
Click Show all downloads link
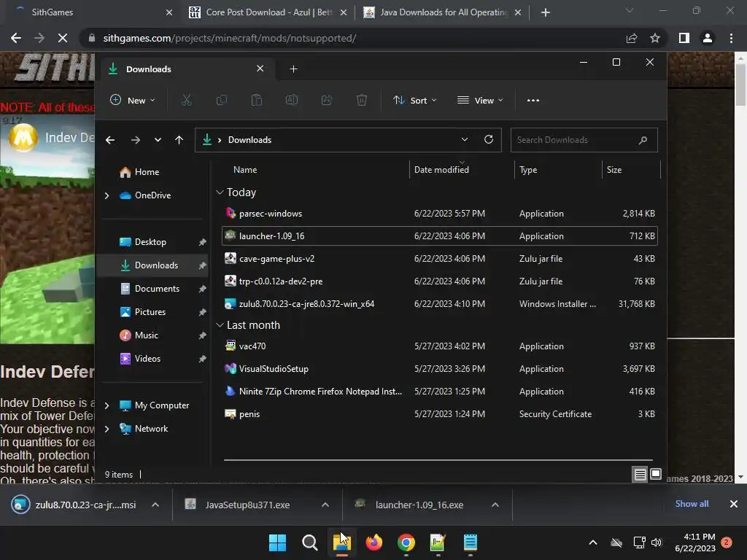(692, 504)
